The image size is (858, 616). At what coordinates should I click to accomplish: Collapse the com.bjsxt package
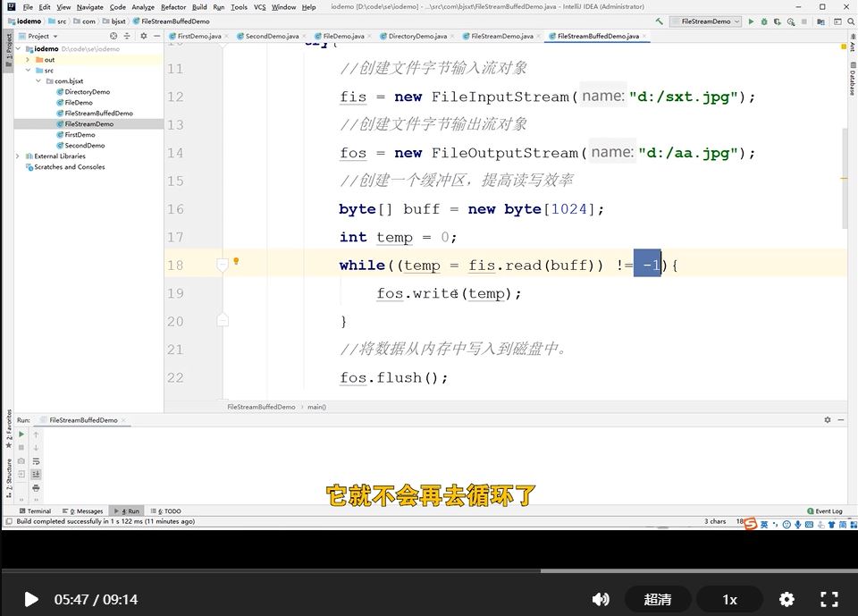coord(38,81)
